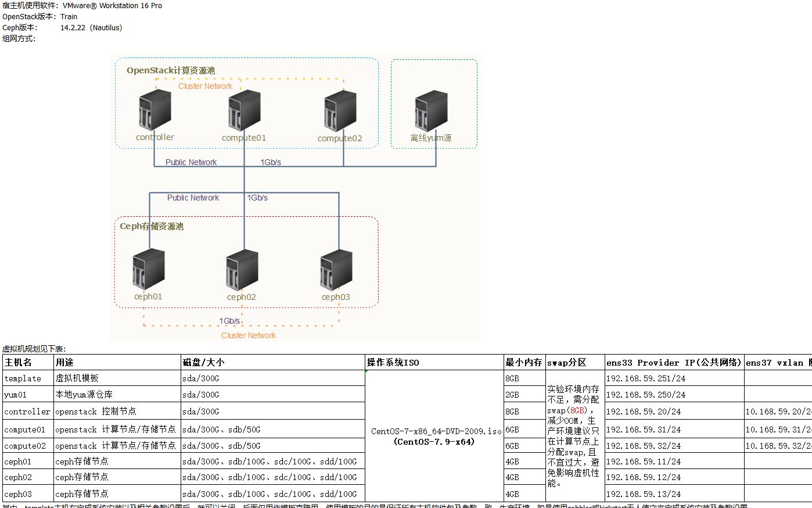This screenshot has width=812, height=508.
Task: Click the 组网方式 heading
Action: pyautogui.click(x=19, y=39)
